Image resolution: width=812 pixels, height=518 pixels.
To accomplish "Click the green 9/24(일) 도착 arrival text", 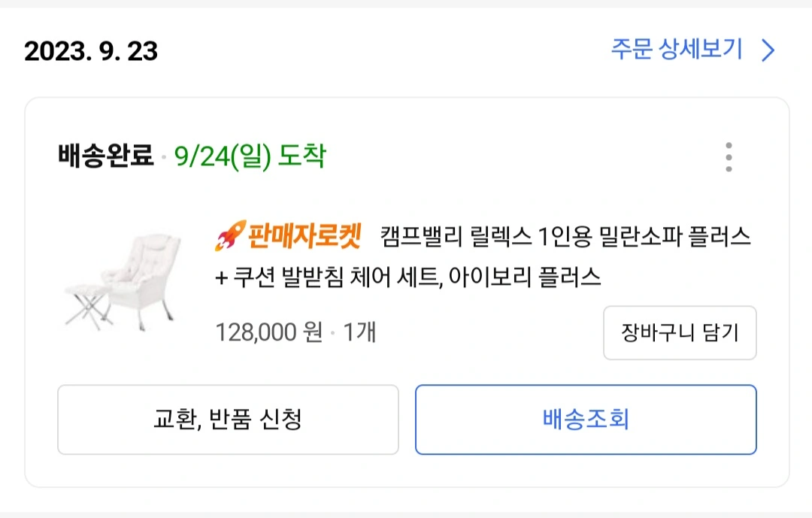I will (x=250, y=157).
